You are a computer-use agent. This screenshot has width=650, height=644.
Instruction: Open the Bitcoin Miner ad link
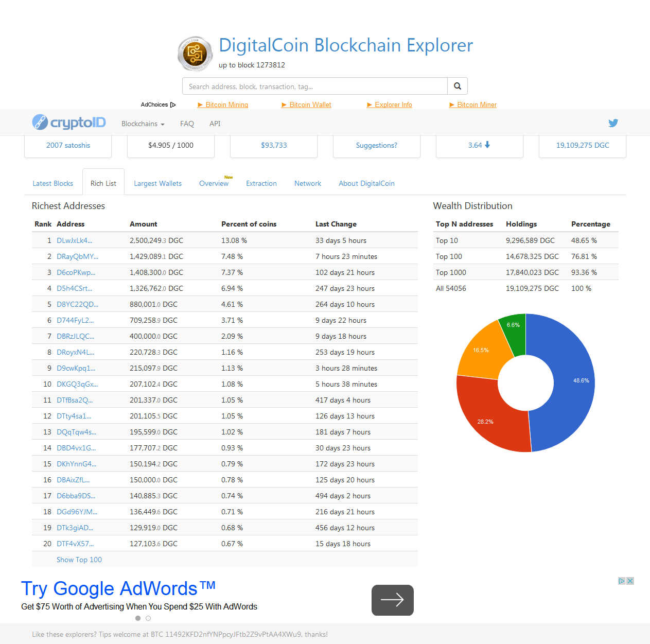pyautogui.click(x=473, y=105)
